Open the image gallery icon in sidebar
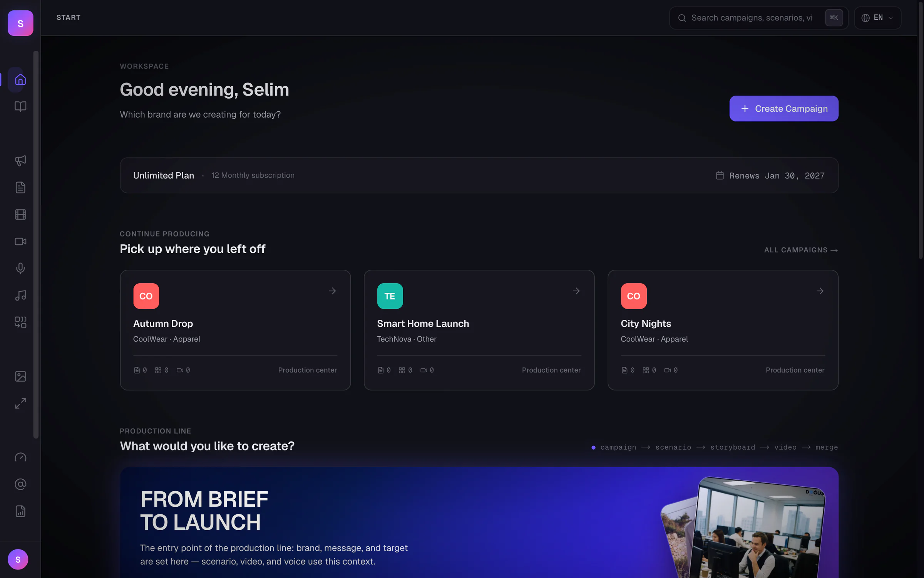The width and height of the screenshot is (924, 578). tap(20, 376)
